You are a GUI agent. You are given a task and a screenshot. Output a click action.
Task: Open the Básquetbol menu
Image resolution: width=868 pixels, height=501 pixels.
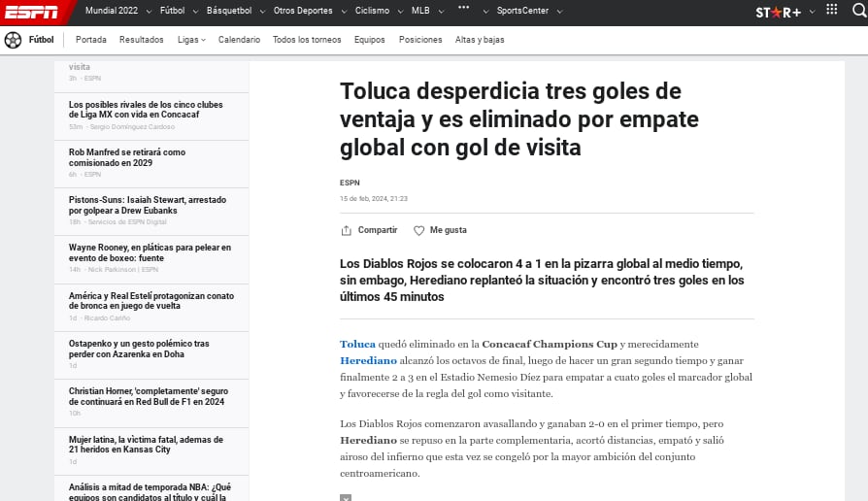(228, 11)
